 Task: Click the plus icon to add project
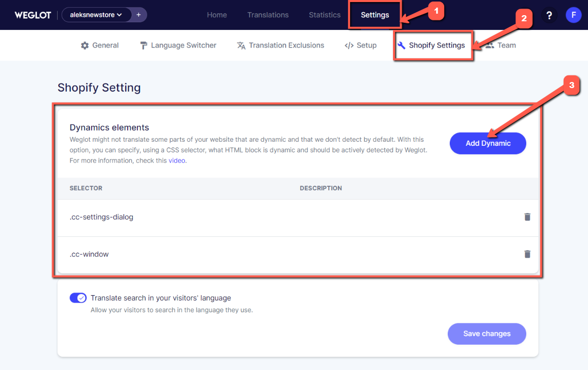click(x=139, y=15)
